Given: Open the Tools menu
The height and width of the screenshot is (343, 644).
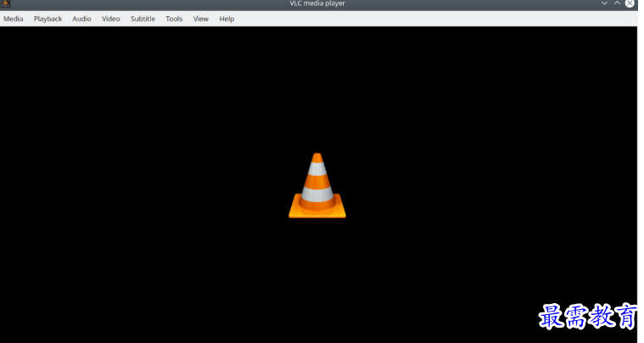Looking at the screenshot, I should tap(174, 19).
